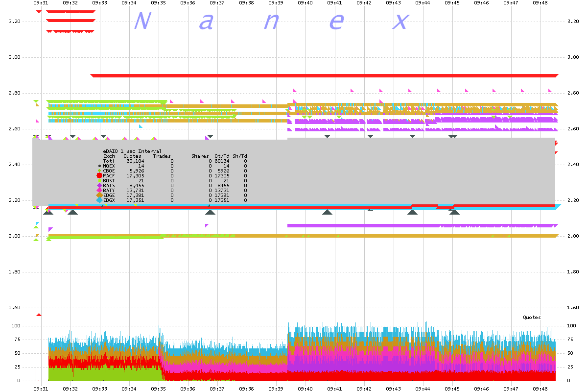The width and height of the screenshot is (588, 392).
Task: Click the PACF quotes value '17,305'
Action: (x=135, y=175)
